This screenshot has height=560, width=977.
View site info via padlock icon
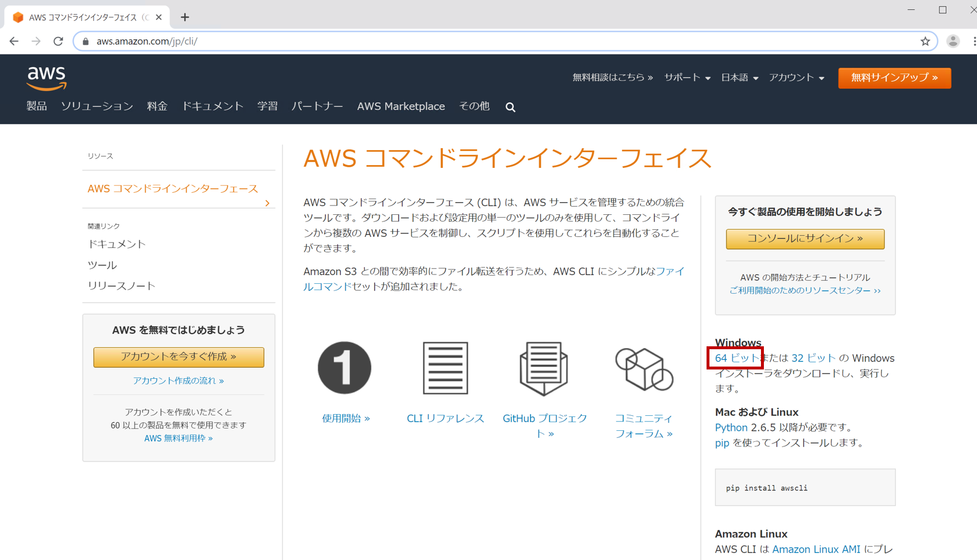click(86, 41)
